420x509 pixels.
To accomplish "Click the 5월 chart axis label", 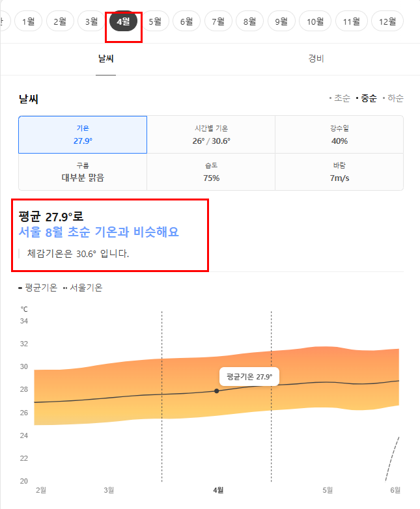I will coord(328,490).
